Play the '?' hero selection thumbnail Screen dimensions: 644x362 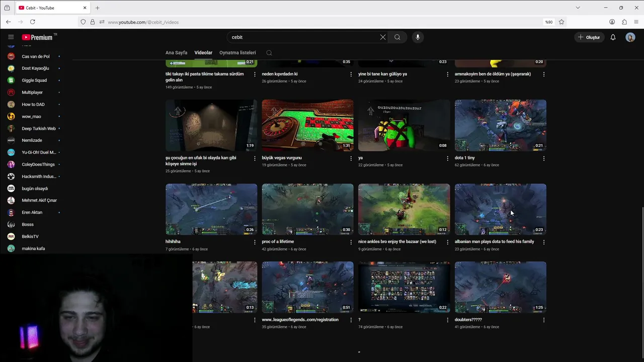point(404,287)
